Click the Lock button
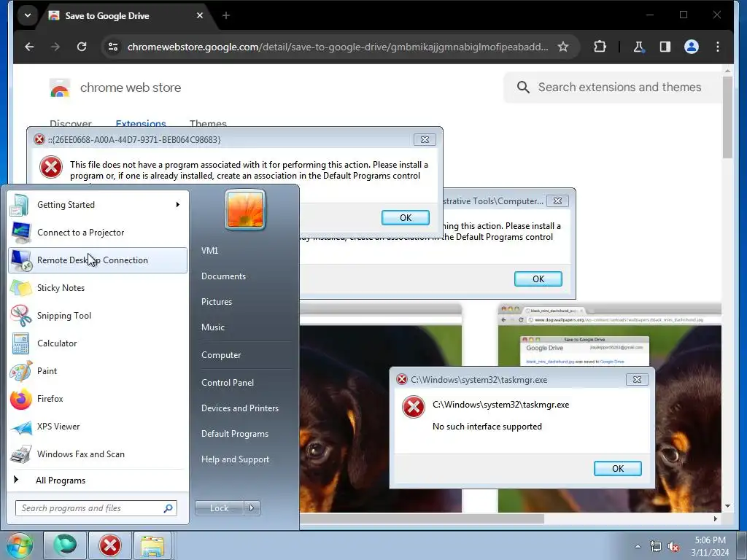Image resolution: width=747 pixels, height=560 pixels. 219,508
